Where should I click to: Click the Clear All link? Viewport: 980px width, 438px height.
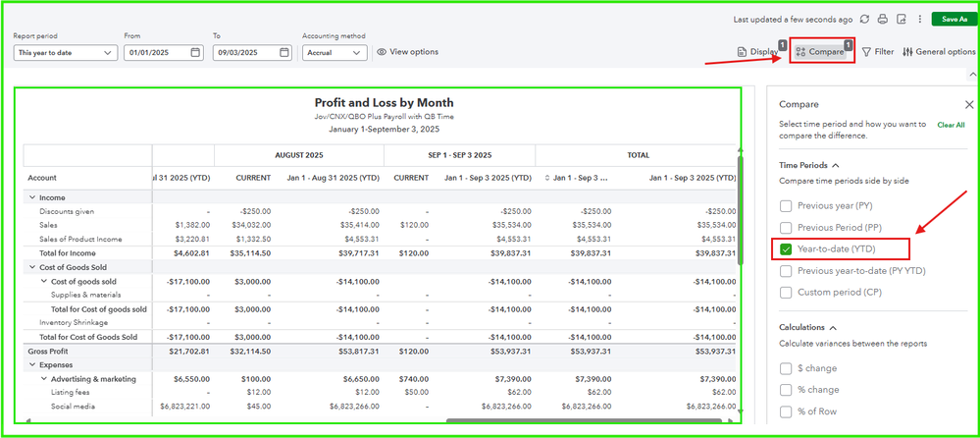[x=951, y=125]
